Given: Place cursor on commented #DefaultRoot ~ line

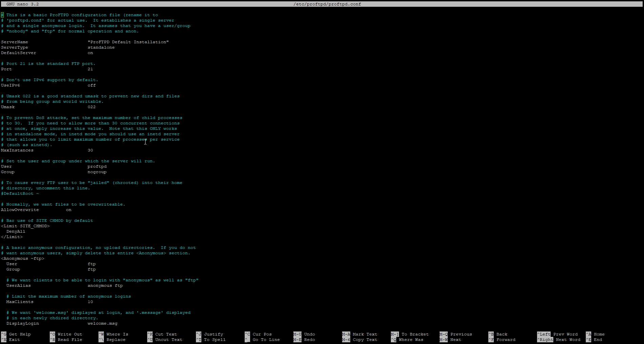Looking at the screenshot, I should point(20,193).
